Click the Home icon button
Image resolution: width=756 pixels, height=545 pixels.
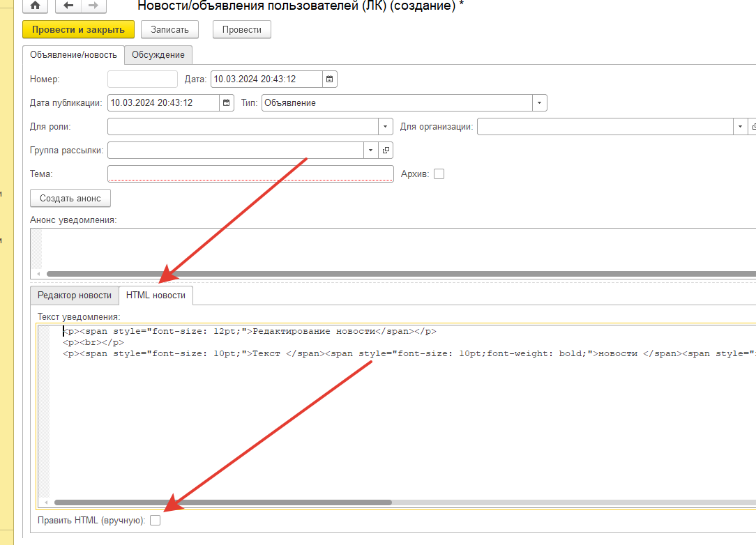[36, 6]
